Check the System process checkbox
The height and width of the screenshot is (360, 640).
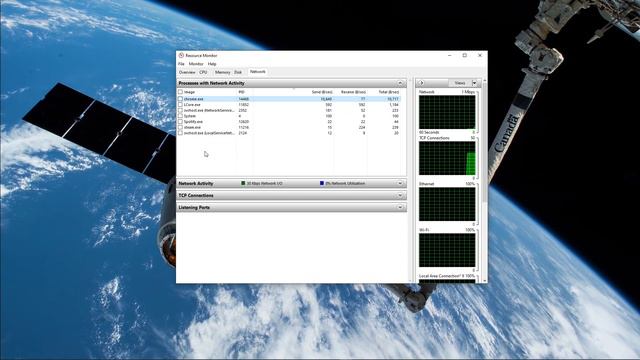(180, 116)
